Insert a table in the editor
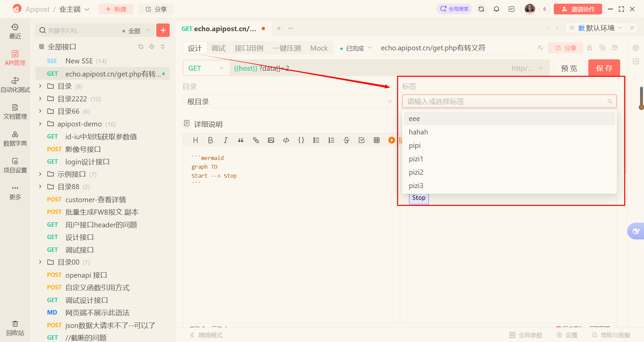The height and width of the screenshot is (342, 644). pos(377,140)
